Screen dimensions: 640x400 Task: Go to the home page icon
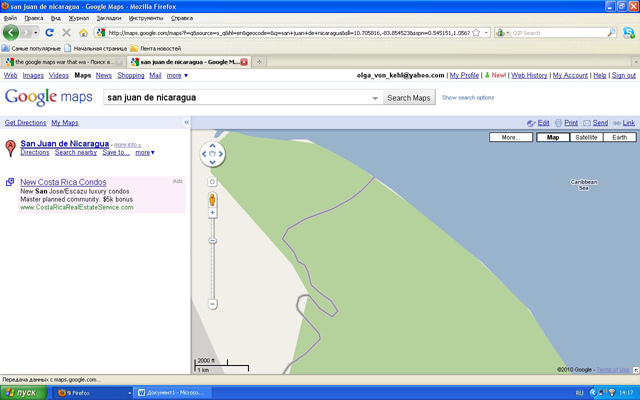(83, 33)
